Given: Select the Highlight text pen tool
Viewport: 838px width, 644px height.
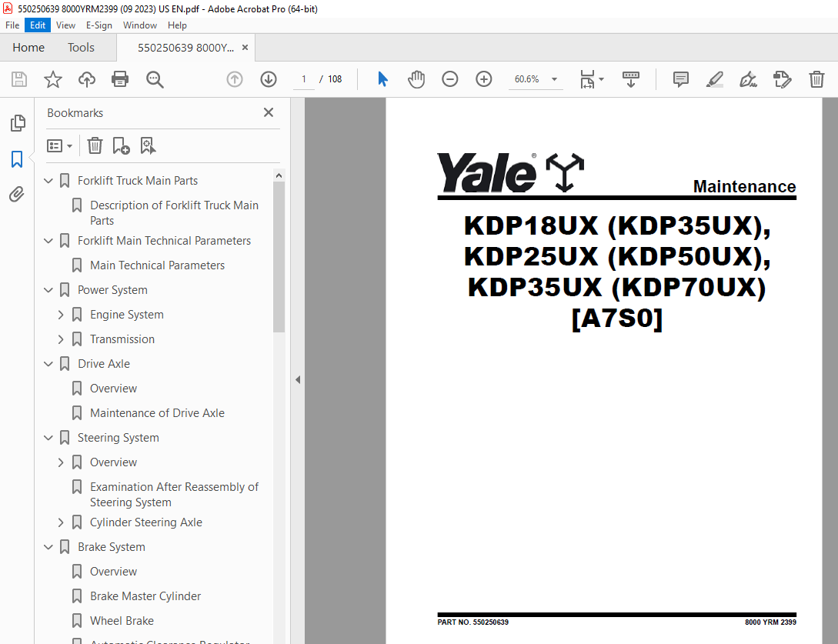Looking at the screenshot, I should pos(715,79).
